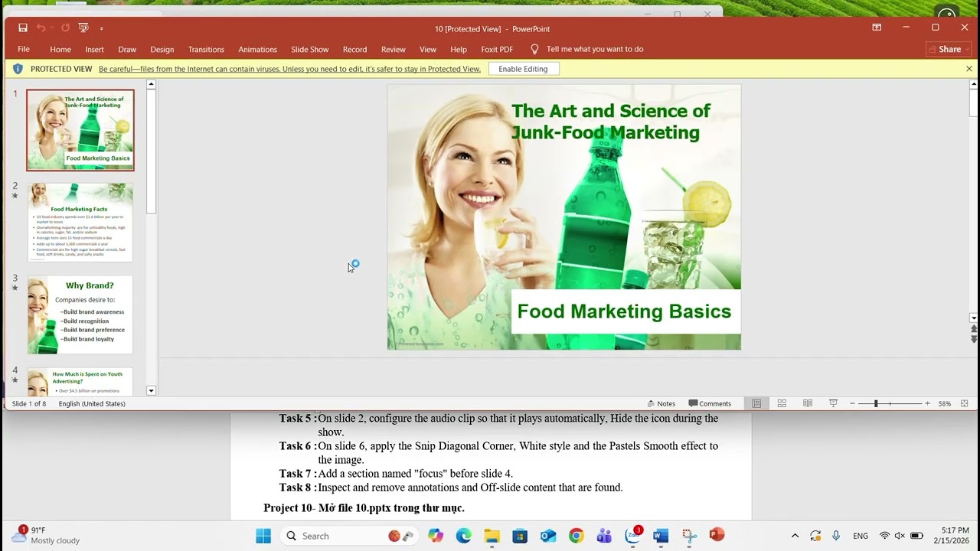980x551 pixels.
Task: Switch to Slide Sorter view icon
Action: (782, 403)
